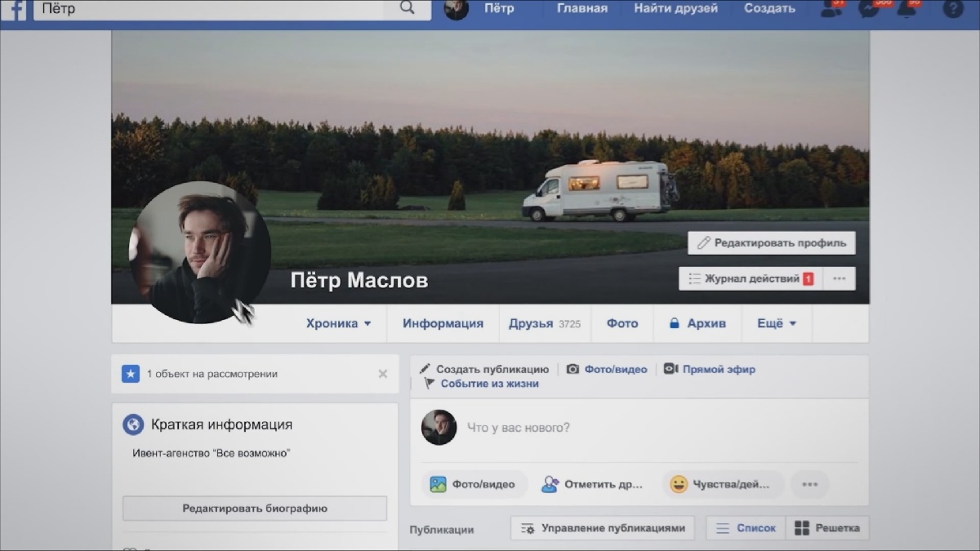Click Редактировать биографию button
Viewport: 980px width, 551px height.
pyautogui.click(x=255, y=508)
